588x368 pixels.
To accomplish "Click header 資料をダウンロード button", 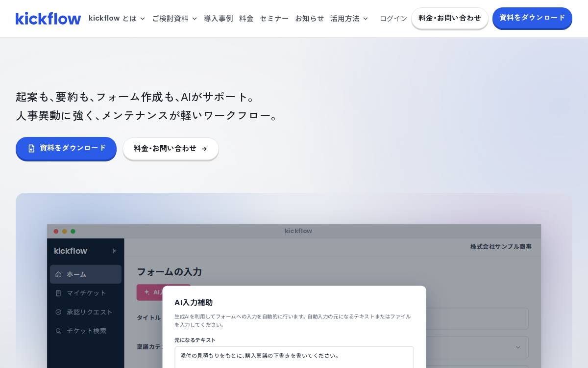I will point(532,18).
